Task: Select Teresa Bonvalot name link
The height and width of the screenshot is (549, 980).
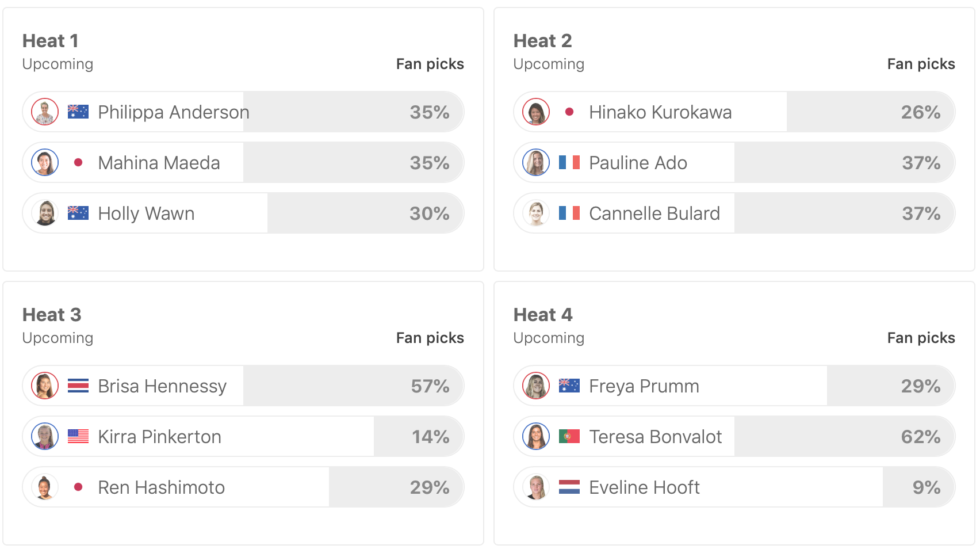Action: point(655,437)
